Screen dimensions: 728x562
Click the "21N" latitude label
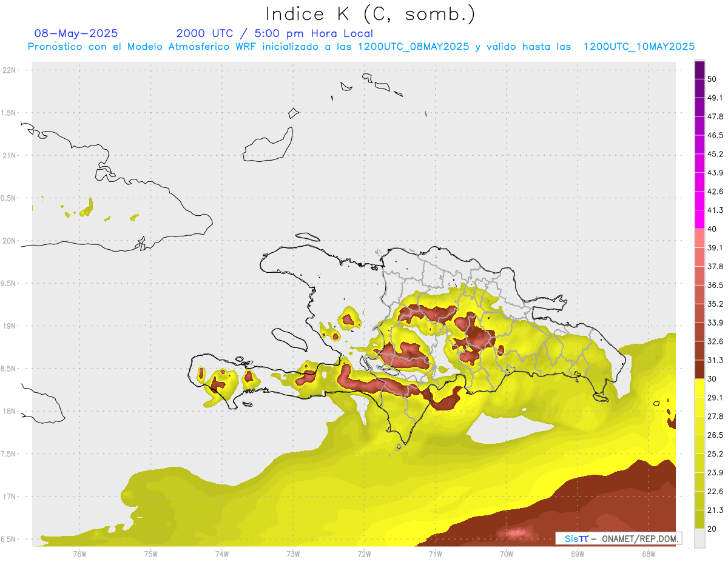[10, 155]
